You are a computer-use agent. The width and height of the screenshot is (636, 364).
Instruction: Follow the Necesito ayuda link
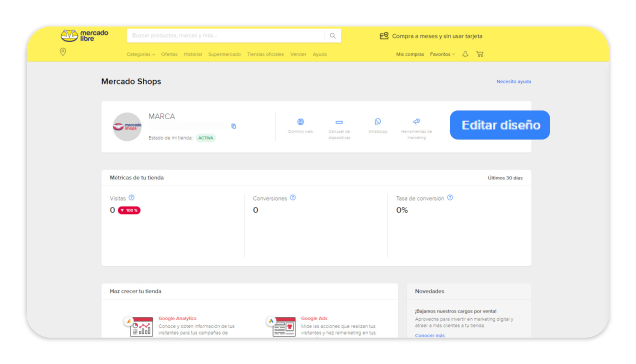click(x=514, y=82)
